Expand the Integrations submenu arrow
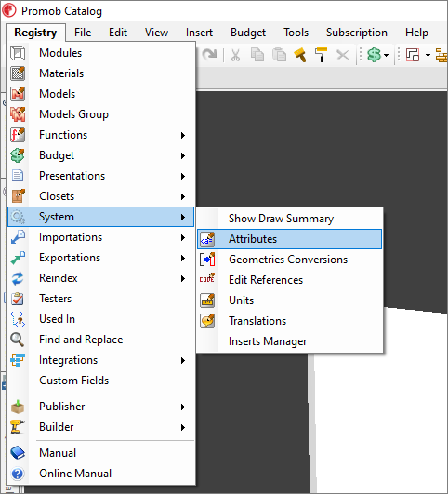448x494 pixels. [x=183, y=360]
